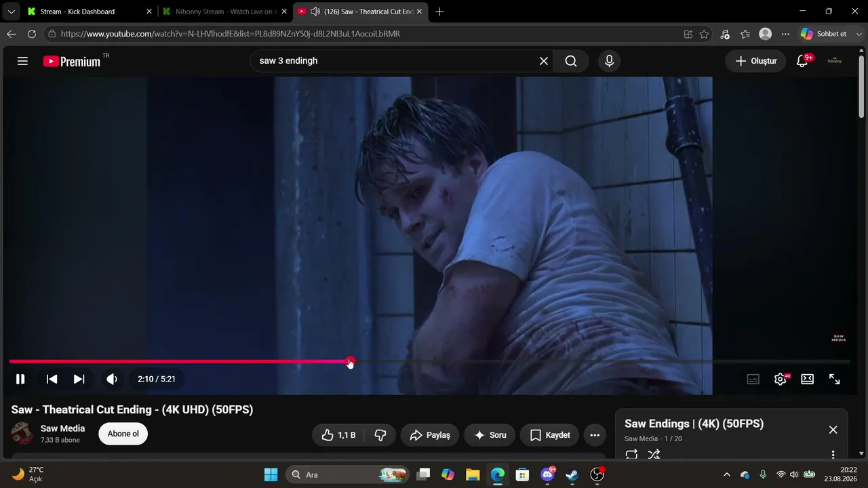Open browser settings and more menu
The width and height of the screenshot is (868, 488).
[x=785, y=34]
